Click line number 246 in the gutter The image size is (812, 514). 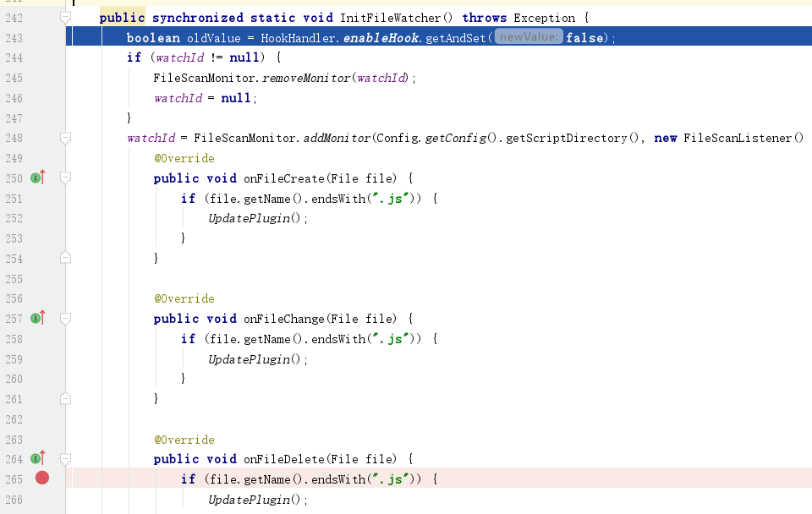pos(14,98)
